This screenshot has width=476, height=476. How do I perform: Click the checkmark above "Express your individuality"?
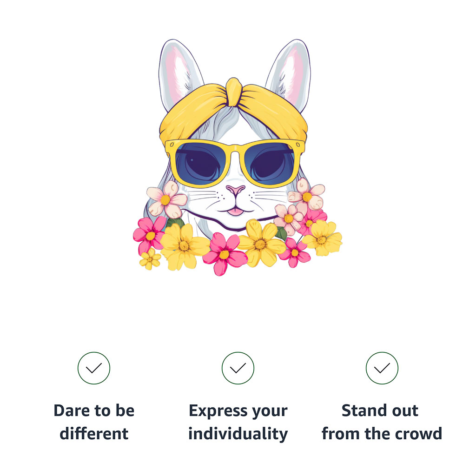(238, 368)
